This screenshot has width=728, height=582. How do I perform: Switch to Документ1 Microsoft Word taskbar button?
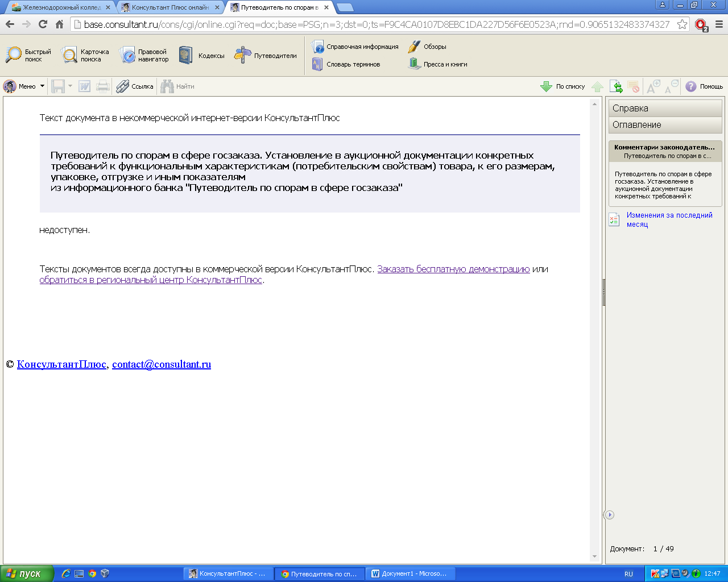[409, 573]
